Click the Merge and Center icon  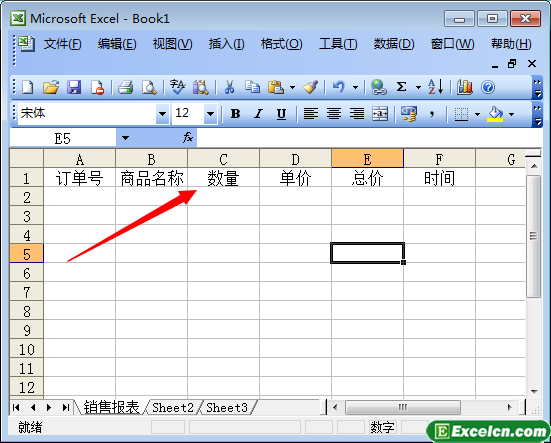click(x=380, y=114)
